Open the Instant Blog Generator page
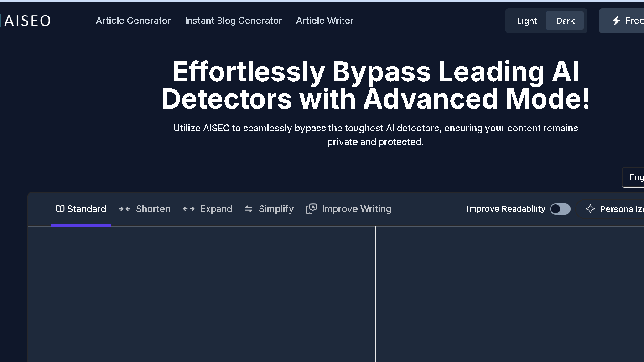644x362 pixels. point(233,21)
